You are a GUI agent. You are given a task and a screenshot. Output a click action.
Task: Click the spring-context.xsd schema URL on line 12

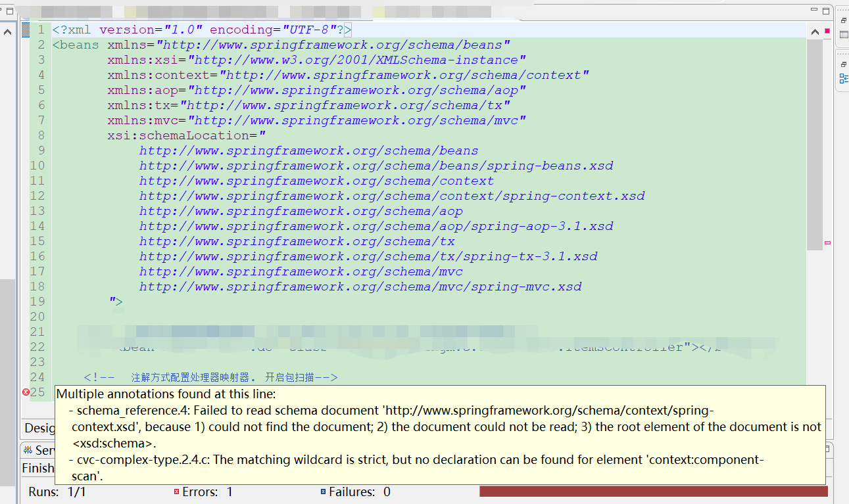(391, 195)
